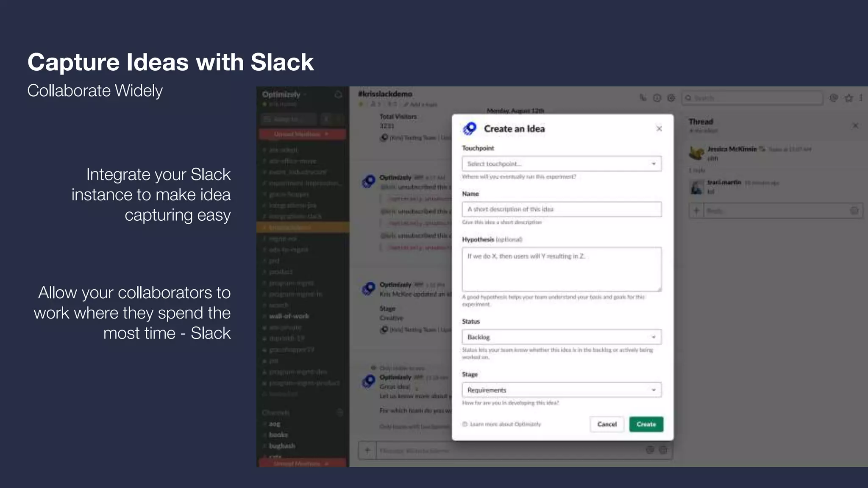The height and width of the screenshot is (488, 868).
Task: Open the integrations-jira channel
Action: click(x=292, y=205)
